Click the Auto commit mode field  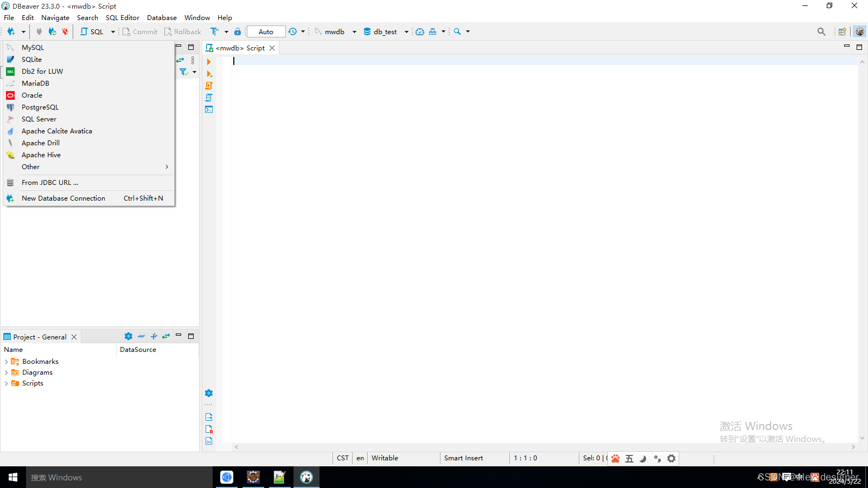pos(266,31)
